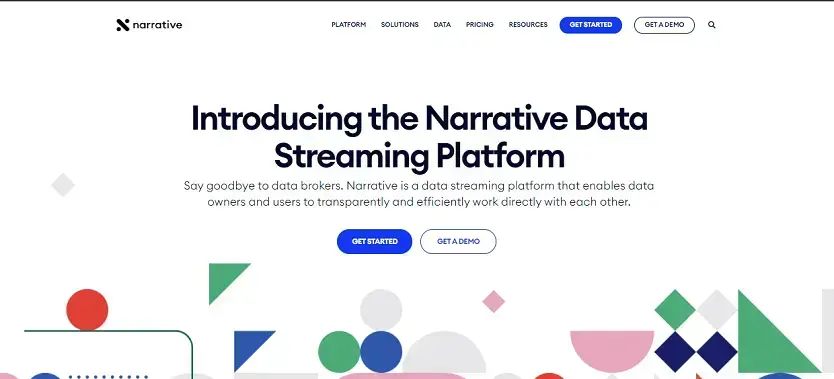Open the Resources menu
834x379 pixels.
click(528, 25)
